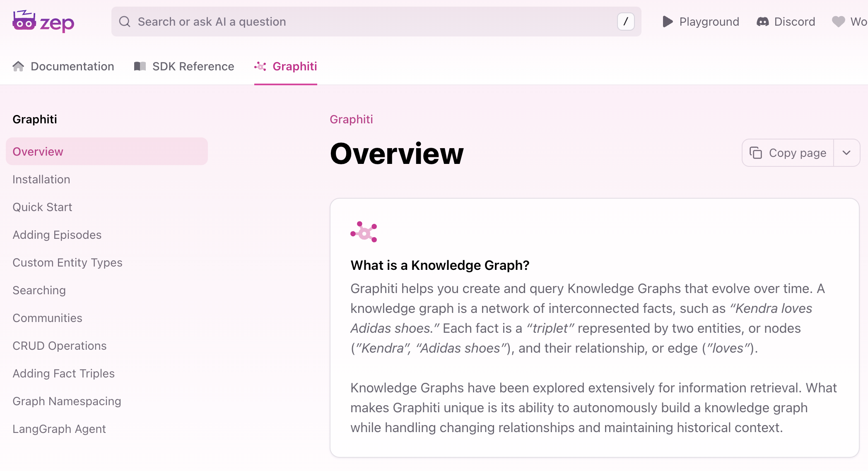
Task: Select the Graphiti tab
Action: click(x=286, y=66)
